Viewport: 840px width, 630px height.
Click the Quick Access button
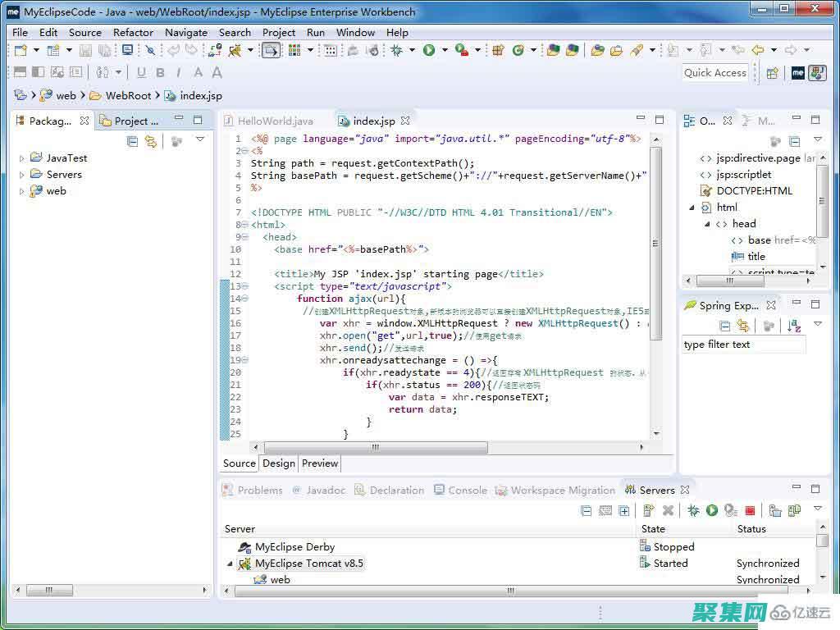pos(714,72)
